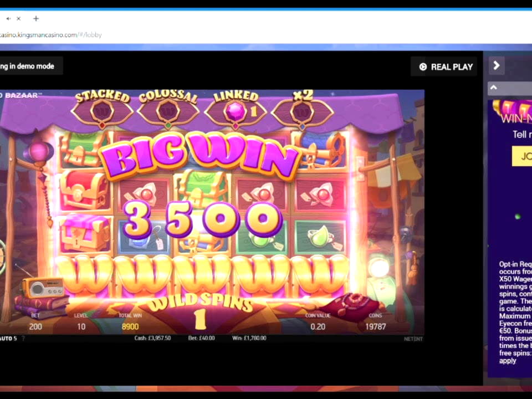Viewport: 532px width, 399px height.
Task: Click the AUTO 5 autoplay label
Action: [x=8, y=338]
